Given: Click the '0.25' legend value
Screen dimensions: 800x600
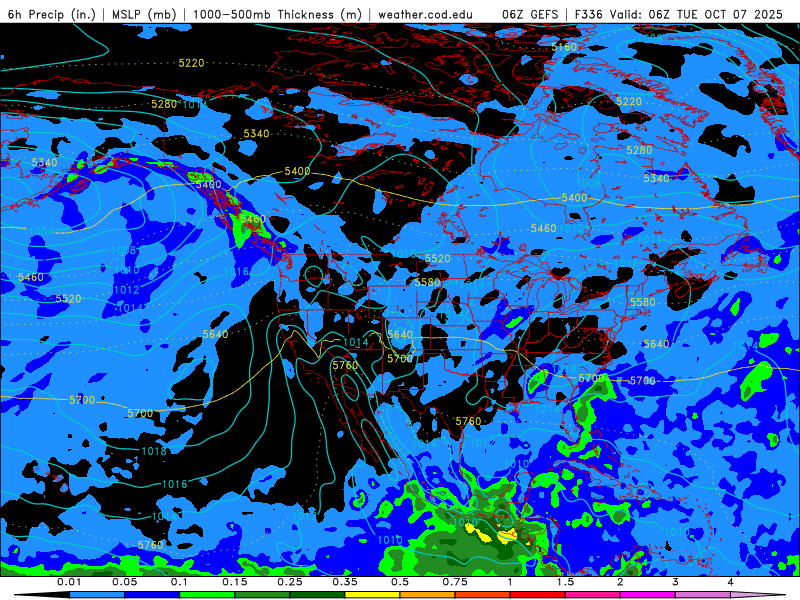Looking at the screenshot, I should (x=290, y=582).
